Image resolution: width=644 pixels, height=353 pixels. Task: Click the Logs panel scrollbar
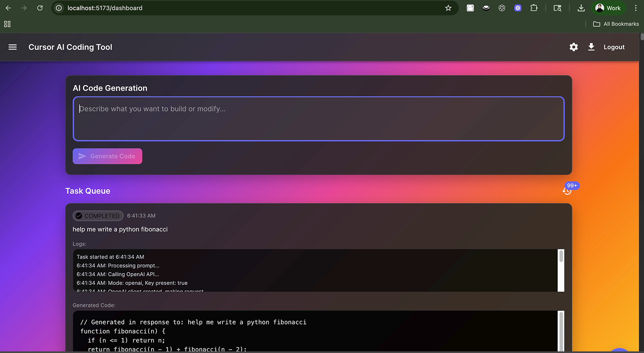(561, 270)
